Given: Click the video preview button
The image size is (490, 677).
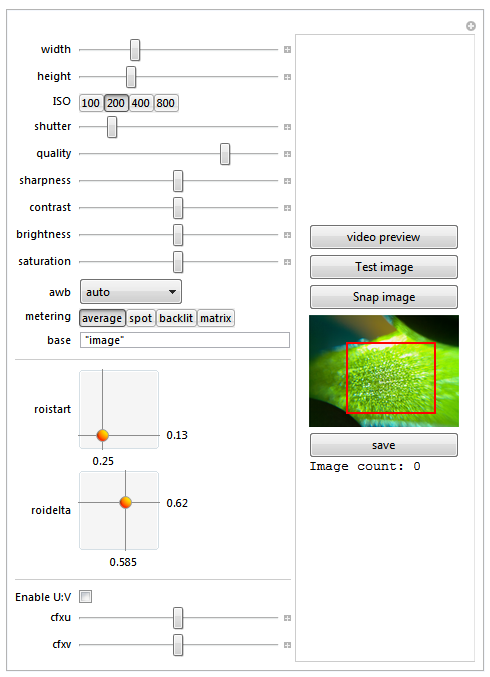Looking at the screenshot, I should (x=384, y=237).
